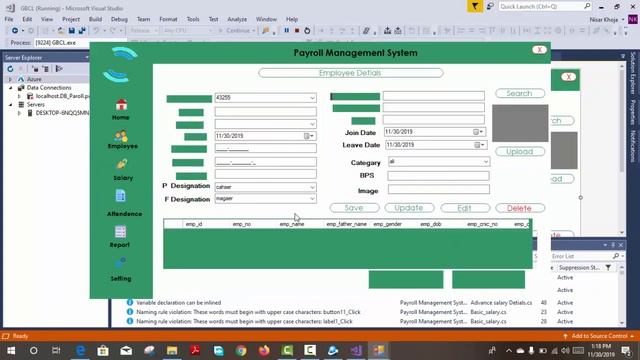Open calendar picker of Leave Date
The height and width of the screenshot is (360, 640).
(x=480, y=145)
